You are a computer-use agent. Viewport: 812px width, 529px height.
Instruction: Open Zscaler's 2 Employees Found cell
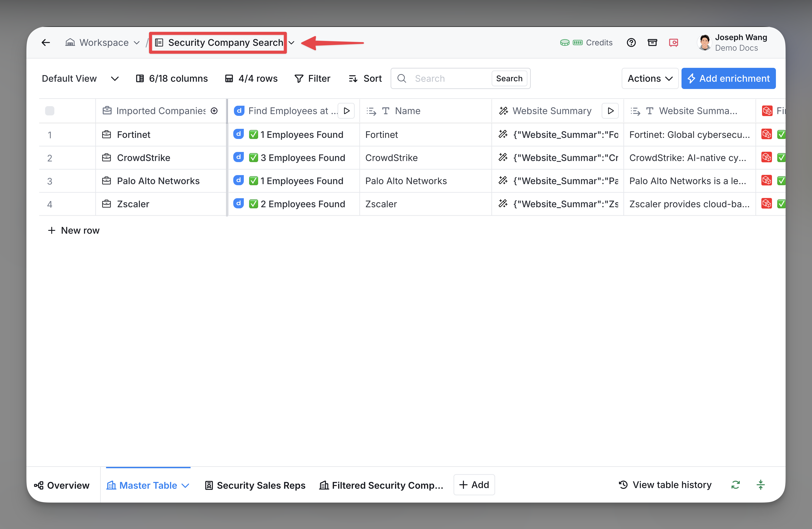point(294,204)
